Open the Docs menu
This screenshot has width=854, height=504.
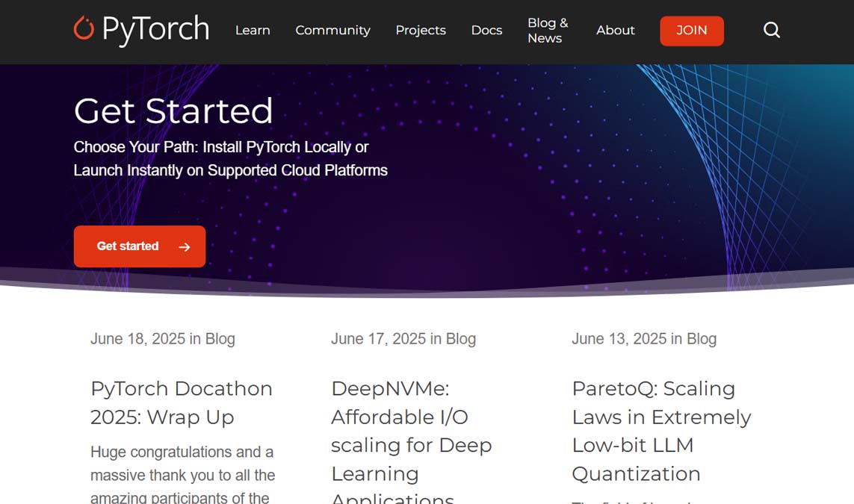tap(486, 31)
